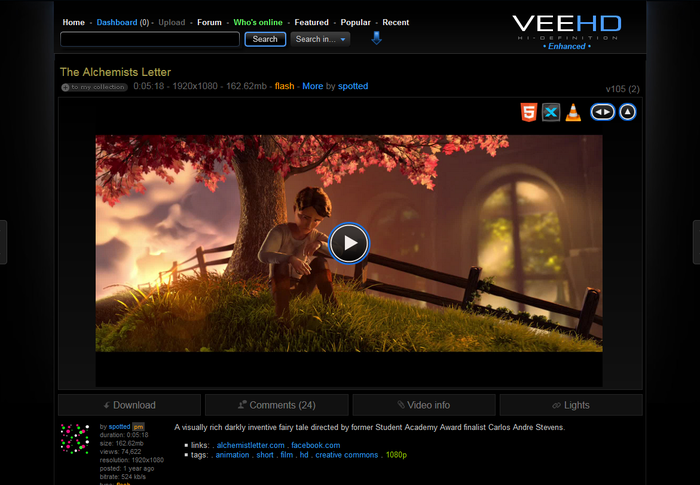Viewport: 700px width, 485px height.
Task: Open spotted link beside avatar
Action: (x=119, y=426)
